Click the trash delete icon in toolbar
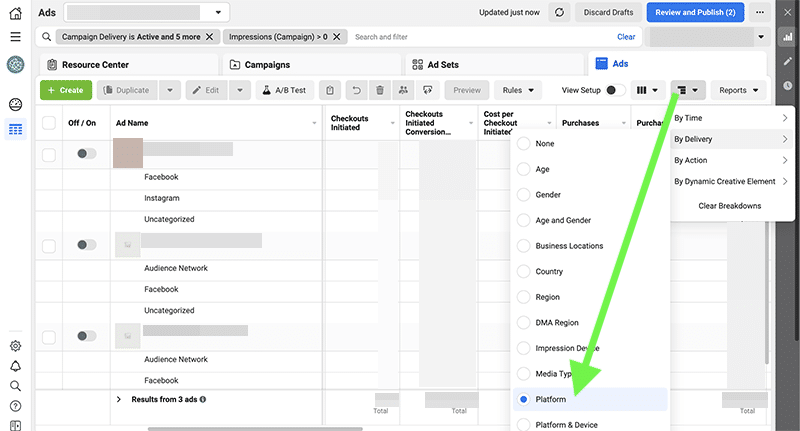This screenshot has height=431, width=800. (379, 90)
